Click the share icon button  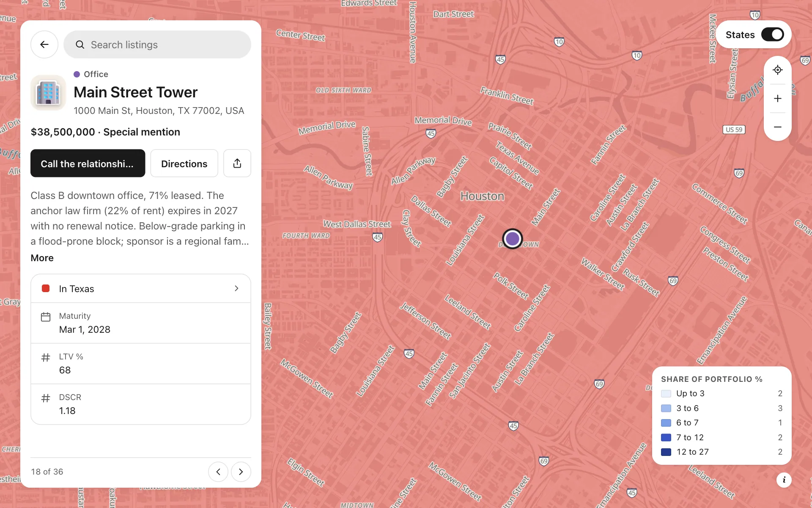(237, 163)
